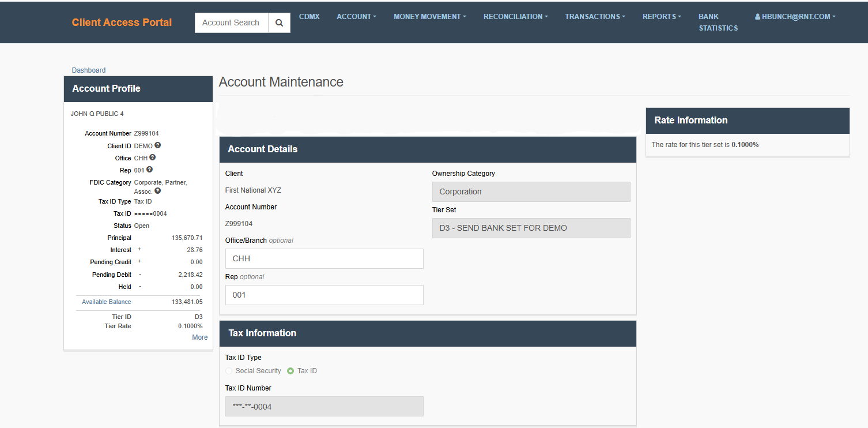
Task: Click the JOHN Q PUBLIC 4 account name
Action: pos(97,114)
